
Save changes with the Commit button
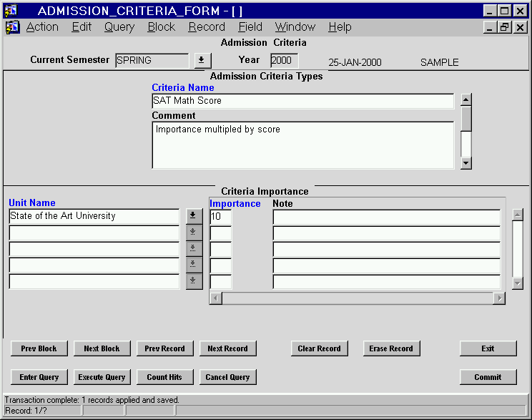click(x=488, y=377)
